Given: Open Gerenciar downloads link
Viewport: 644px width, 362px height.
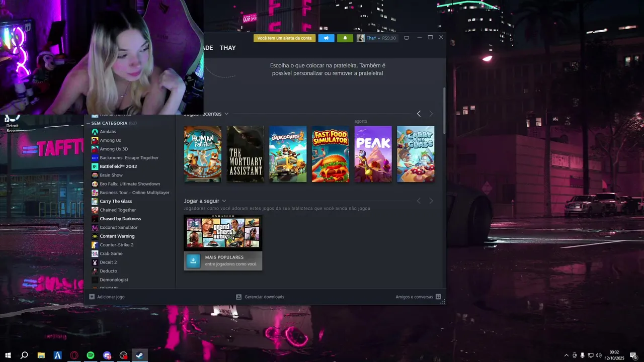Looking at the screenshot, I should coord(260,297).
